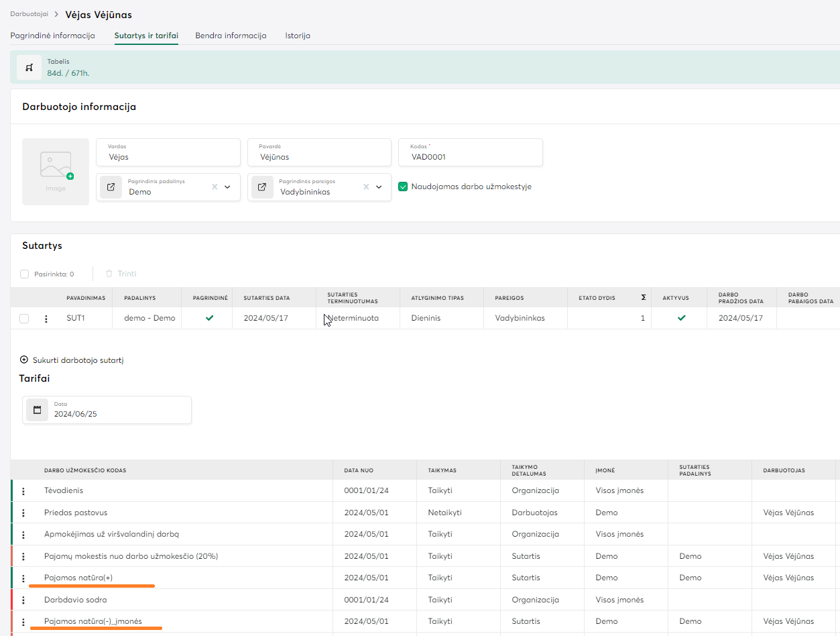840x636 pixels.
Task: Go to Darbuotojai breadcrumb link
Action: click(x=29, y=14)
